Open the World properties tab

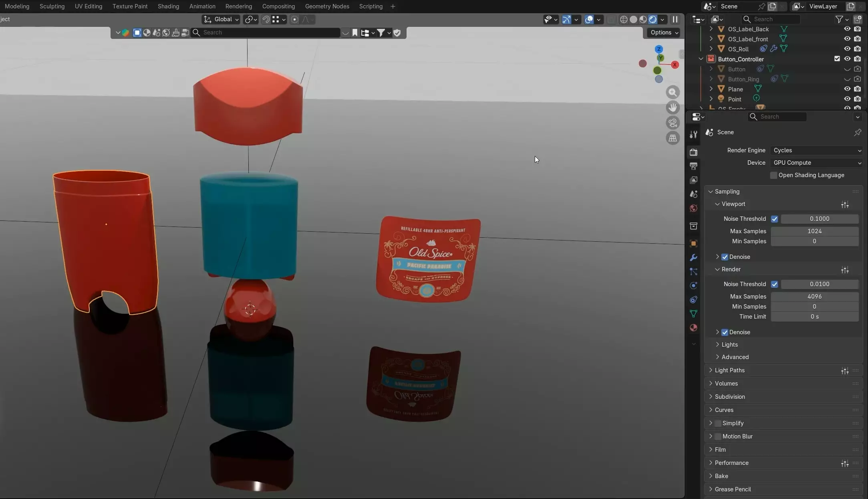(693, 208)
